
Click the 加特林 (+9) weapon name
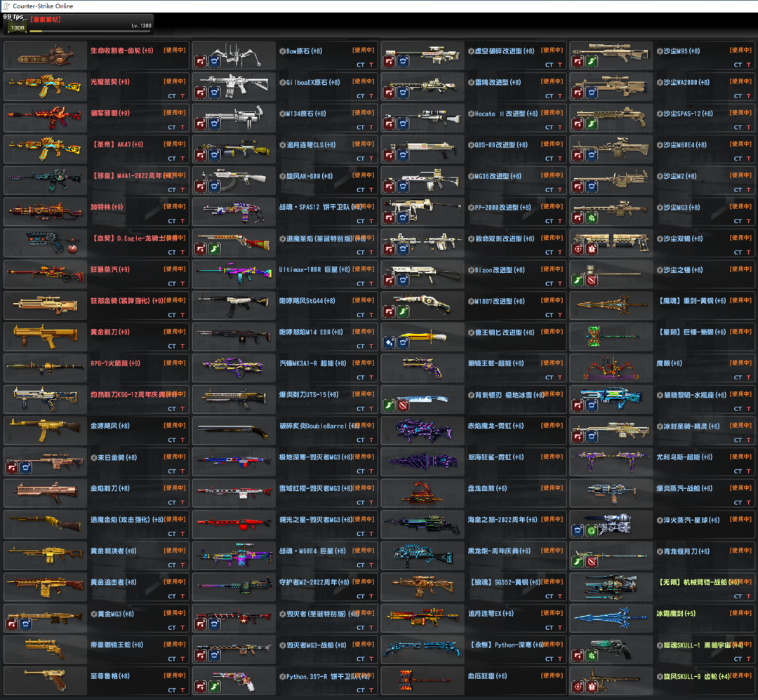click(107, 207)
